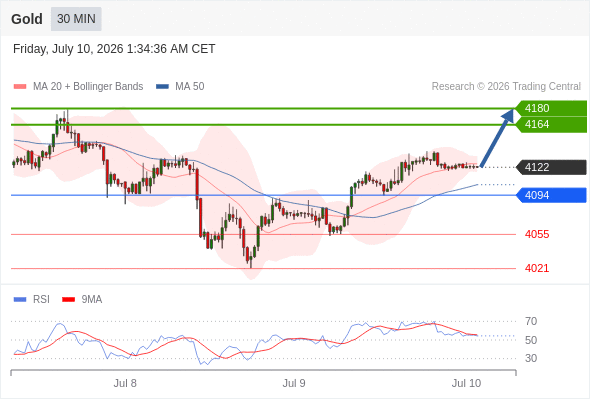This screenshot has width=590, height=400.
Task: Click the blue upward forecast arrow
Action: pos(497,138)
